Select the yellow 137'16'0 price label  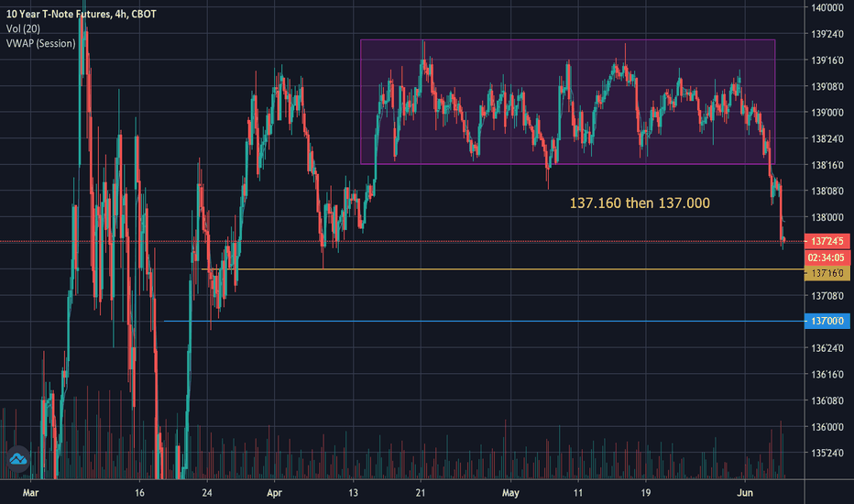(827, 273)
